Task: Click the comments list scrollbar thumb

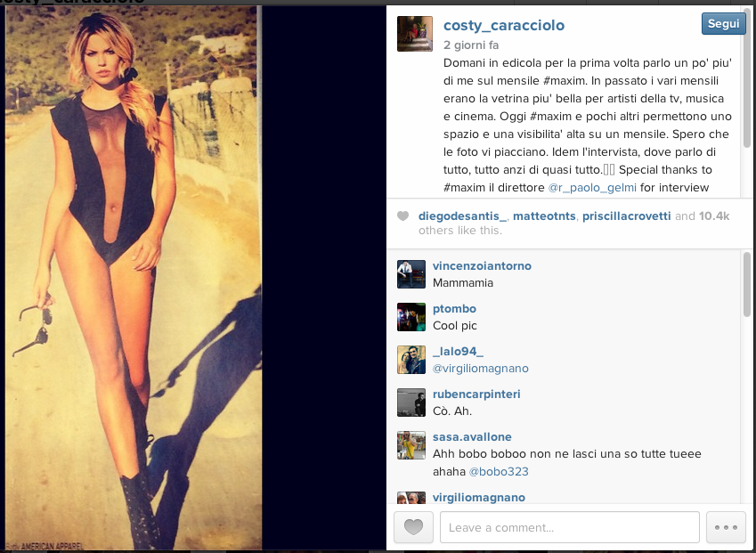Action: pos(747,284)
